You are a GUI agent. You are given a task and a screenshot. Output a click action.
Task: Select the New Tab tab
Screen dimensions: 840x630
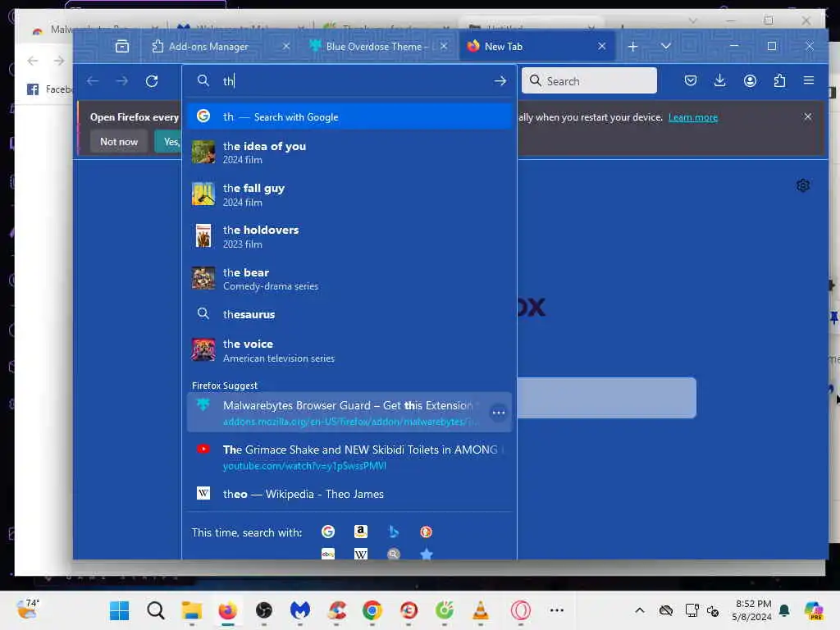tap(536, 47)
